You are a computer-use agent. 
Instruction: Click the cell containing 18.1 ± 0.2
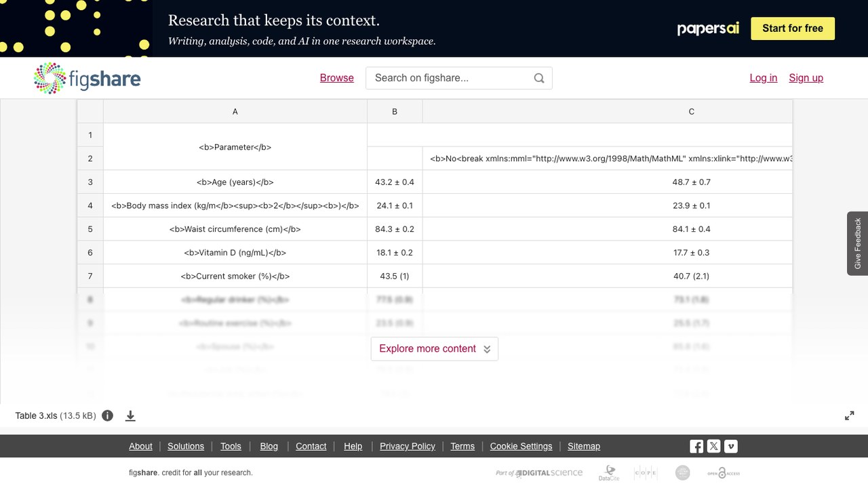(395, 253)
